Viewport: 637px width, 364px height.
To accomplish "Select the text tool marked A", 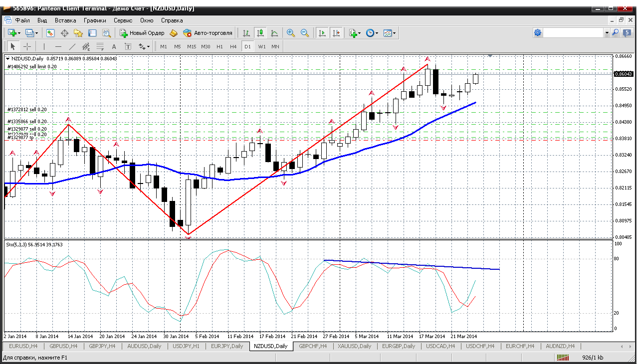I will coord(114,46).
